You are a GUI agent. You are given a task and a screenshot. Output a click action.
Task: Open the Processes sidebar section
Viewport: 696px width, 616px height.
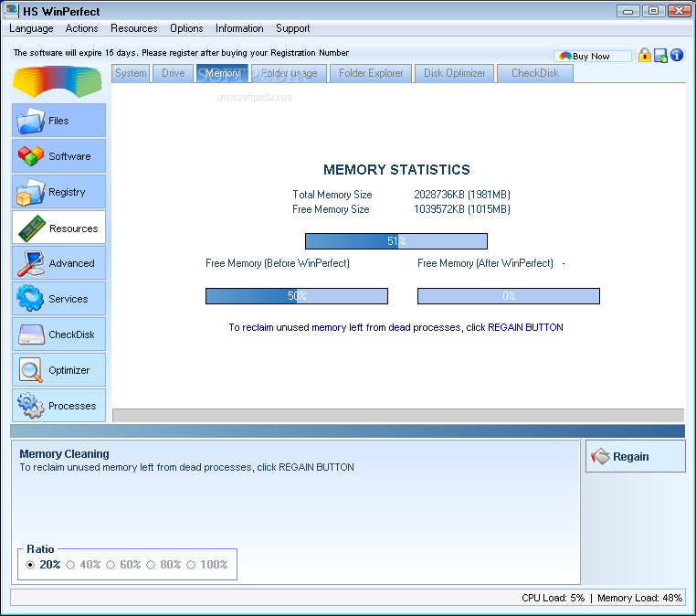58,406
